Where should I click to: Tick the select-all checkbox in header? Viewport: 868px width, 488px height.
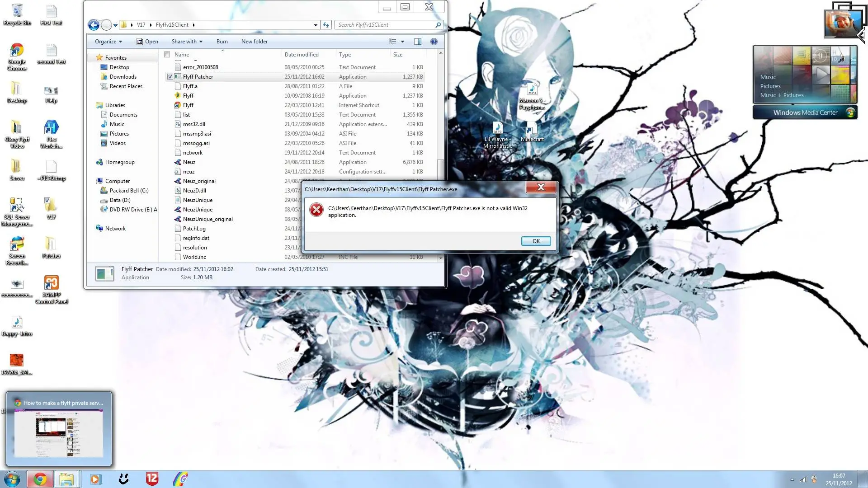(167, 55)
